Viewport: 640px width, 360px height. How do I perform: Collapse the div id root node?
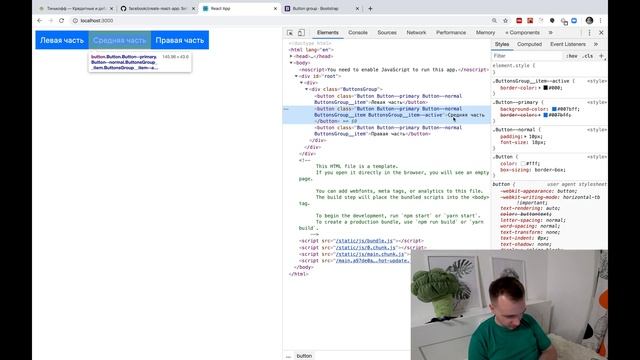pos(296,76)
